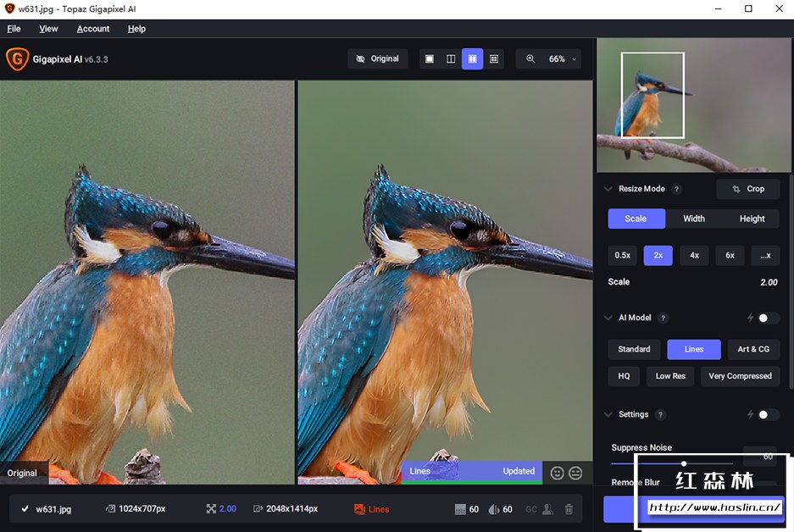Screen dimensions: 794x532
Task: Open the 66% zoom level dropdown
Action: coord(563,59)
